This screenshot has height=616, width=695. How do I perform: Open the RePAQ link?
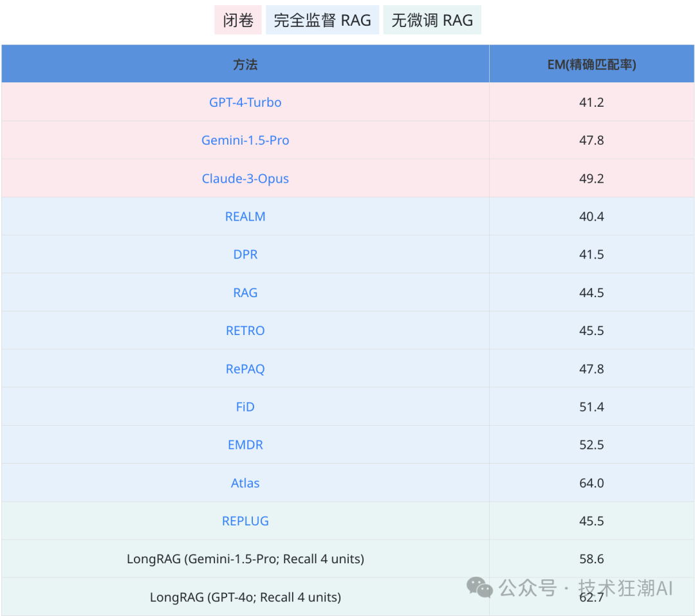point(245,369)
